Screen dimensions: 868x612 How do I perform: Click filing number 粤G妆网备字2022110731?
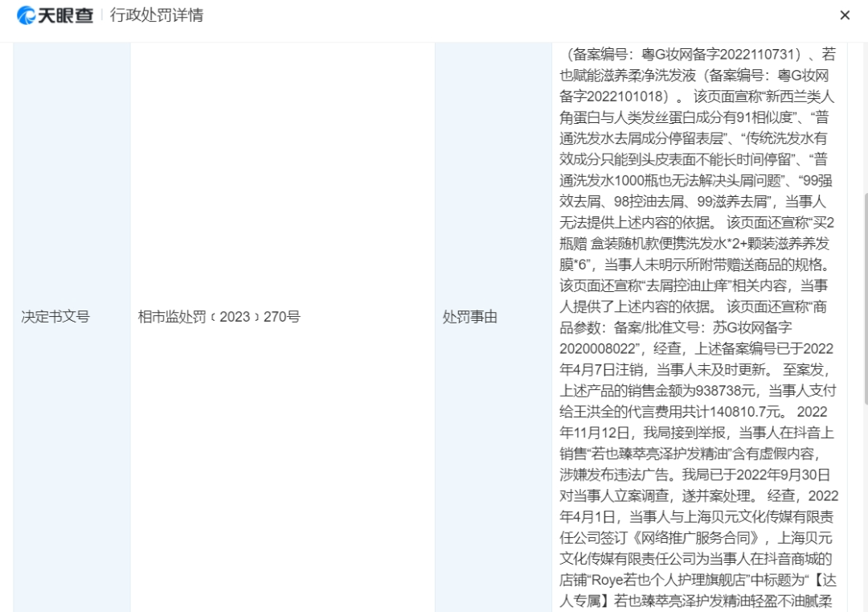click(x=725, y=55)
